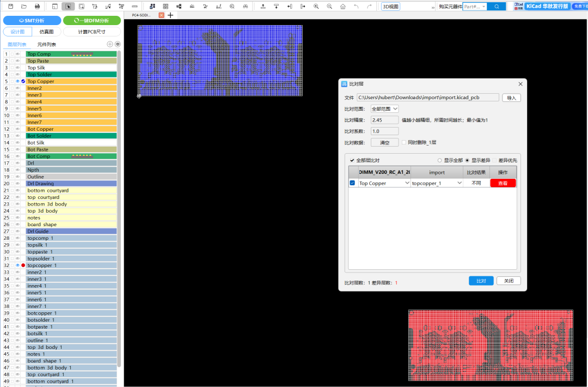The image size is (588, 387).
Task: Run 一键DFM分析 button
Action: coord(92,21)
